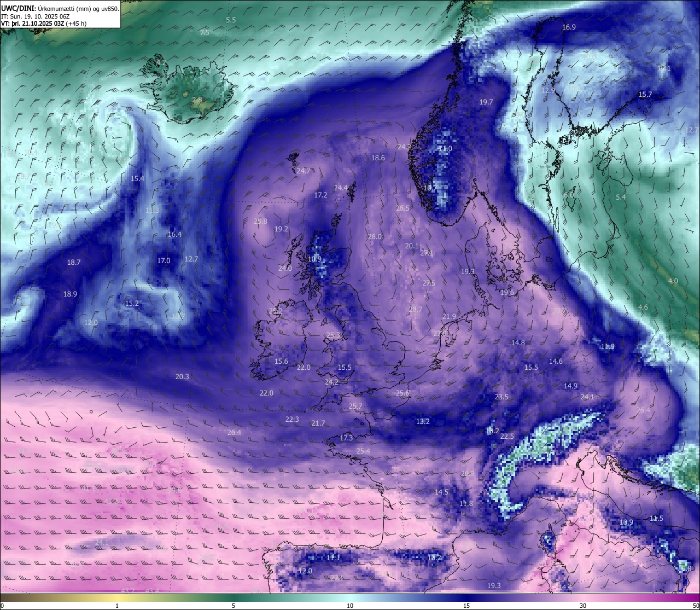Click the 19.7 value on the map
The width and height of the screenshot is (700, 610).
tap(486, 102)
